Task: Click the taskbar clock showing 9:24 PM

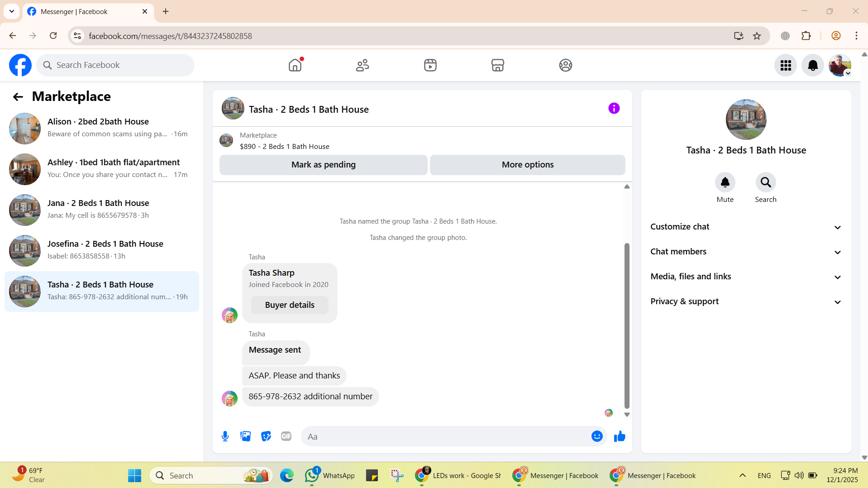Action: pyautogui.click(x=842, y=475)
